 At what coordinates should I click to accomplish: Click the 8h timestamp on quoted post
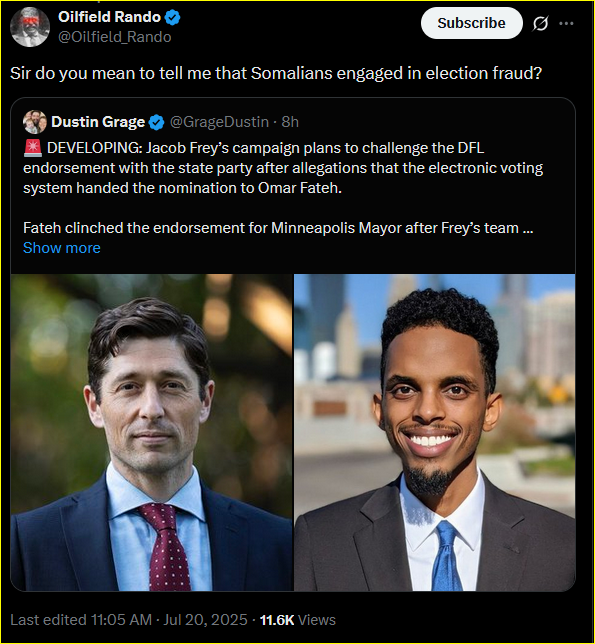[x=290, y=122]
